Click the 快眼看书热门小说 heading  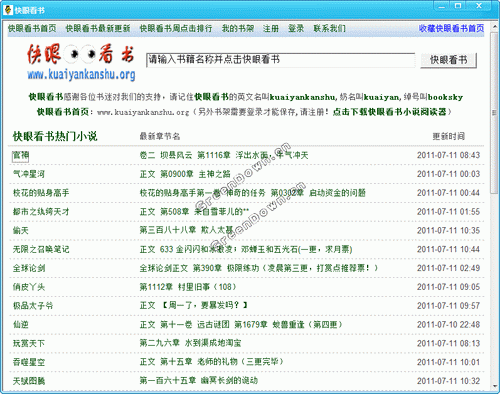(x=55, y=136)
